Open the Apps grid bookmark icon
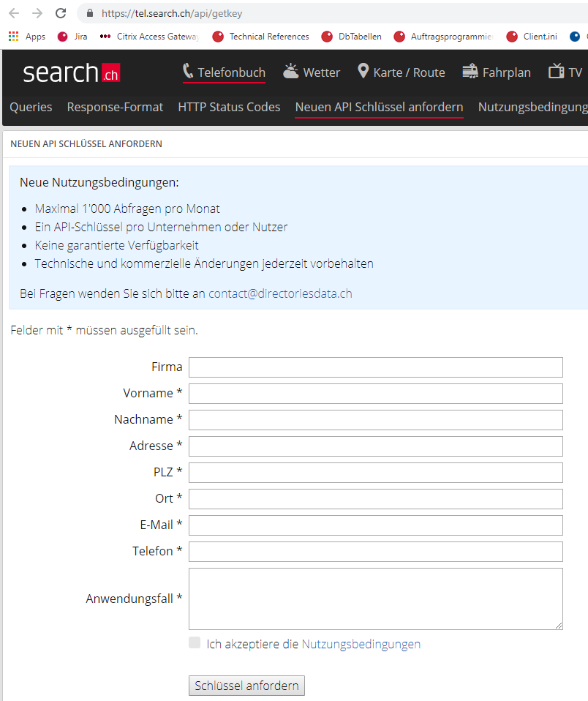 tap(14, 36)
